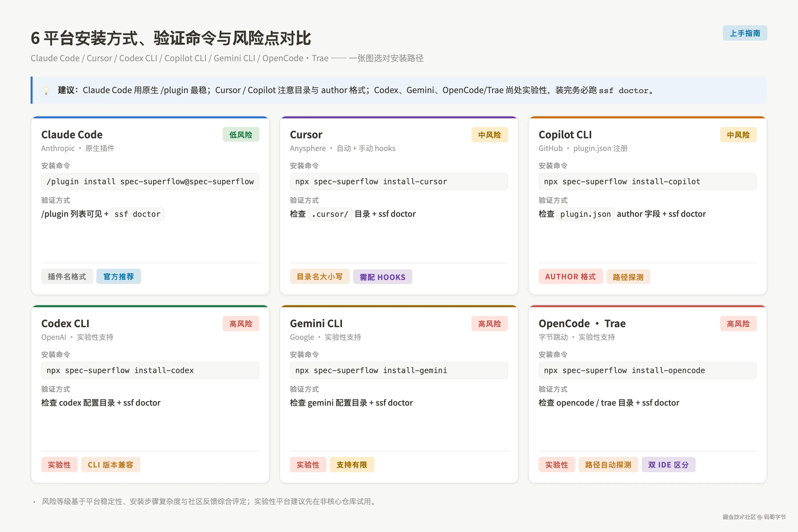Viewport: 798px width, 532px height.
Task: Click "目录 + ssf doctor" in the Cursor card
Action: [385, 214]
